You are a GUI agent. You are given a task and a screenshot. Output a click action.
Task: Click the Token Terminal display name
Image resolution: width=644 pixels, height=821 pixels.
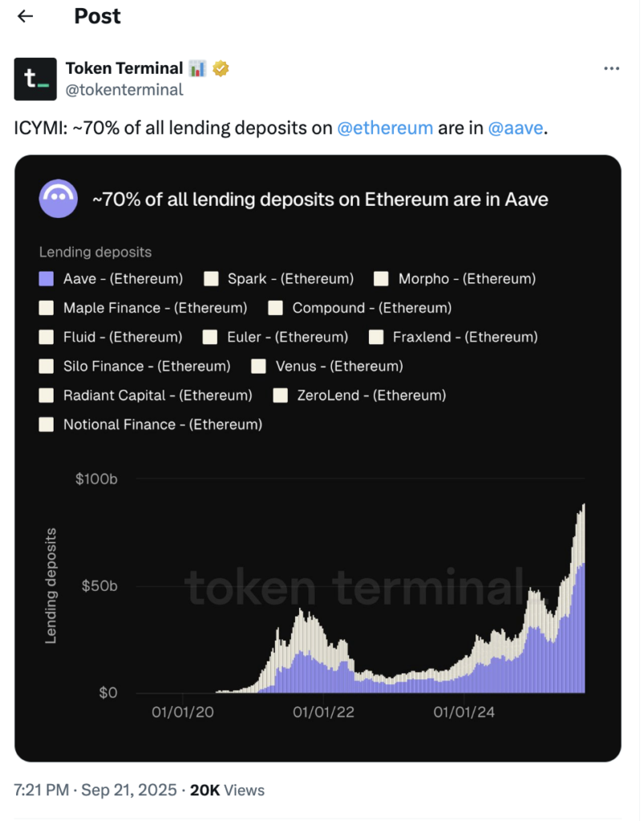pos(124,69)
